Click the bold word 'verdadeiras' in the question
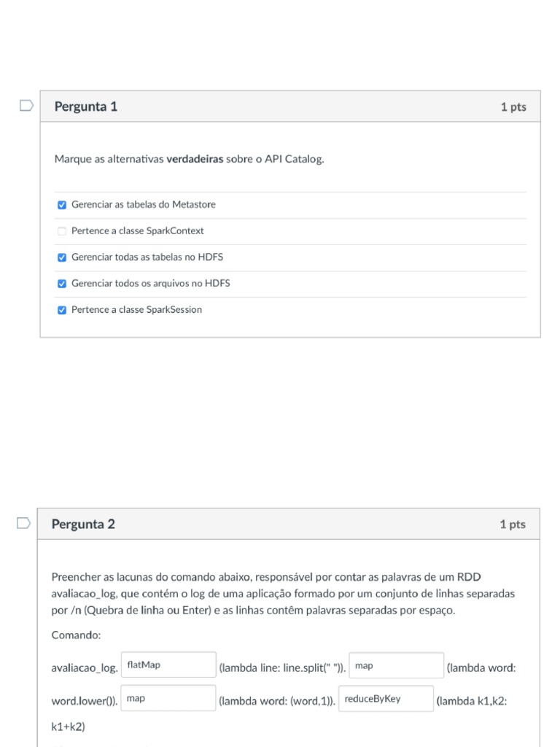This screenshot has width=560, height=747. coord(195,159)
